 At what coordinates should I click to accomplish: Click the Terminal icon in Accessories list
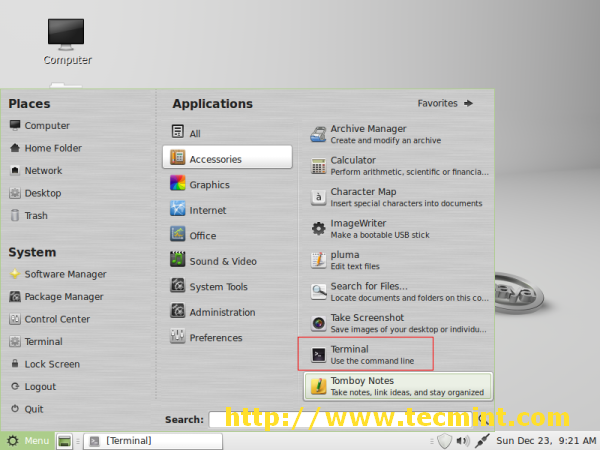coord(318,355)
